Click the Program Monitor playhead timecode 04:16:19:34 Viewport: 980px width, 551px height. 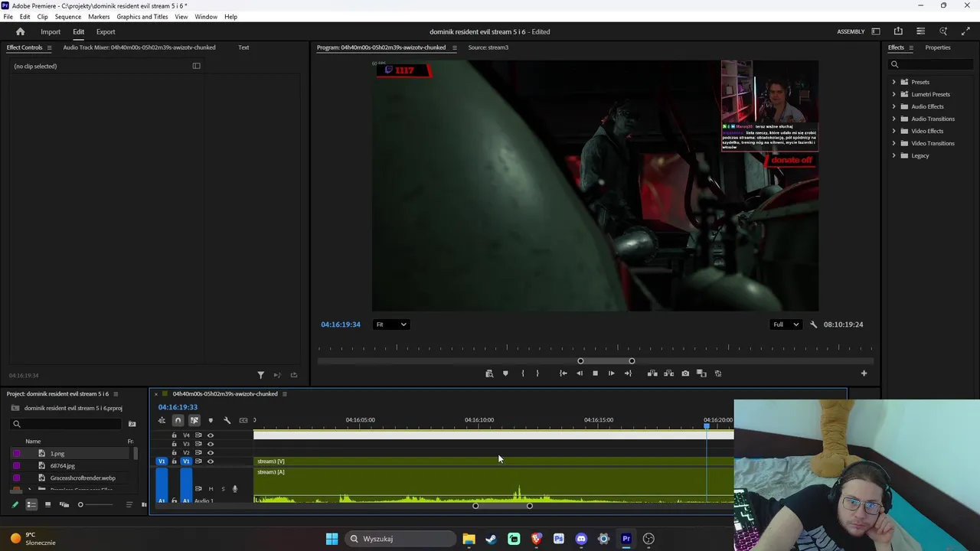click(341, 324)
